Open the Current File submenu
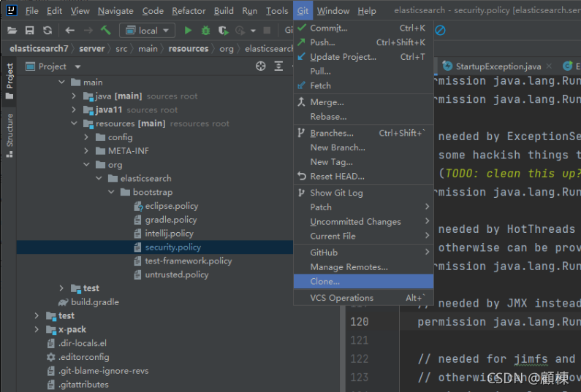The width and height of the screenshot is (581, 392). 363,236
